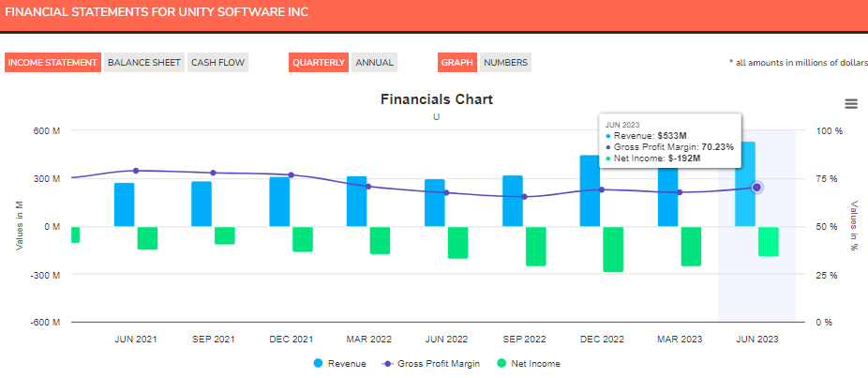Click the Jun 2021 revenue bar
The width and height of the screenshot is (868, 378).
click(124, 204)
